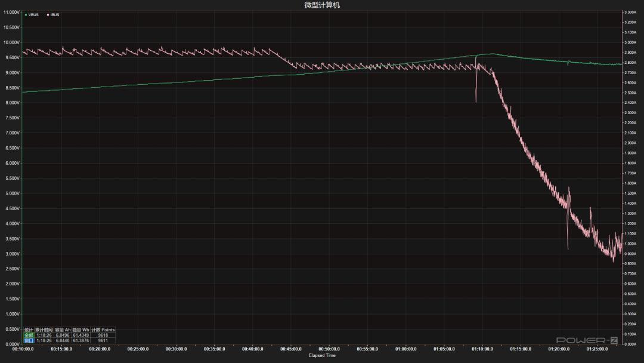Select the blue 窗口 statistics row label
Screen dimensions: 644x363
[29, 340]
